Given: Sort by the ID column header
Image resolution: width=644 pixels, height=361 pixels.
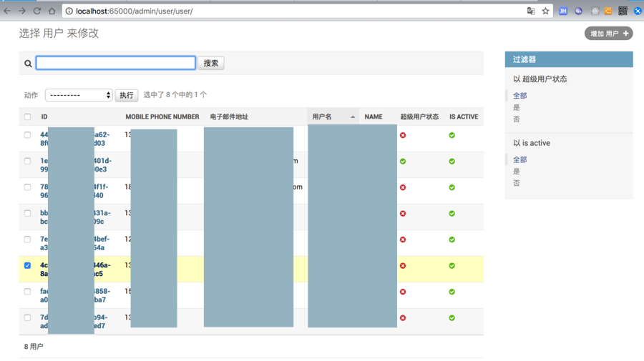Looking at the screenshot, I should tap(44, 117).
